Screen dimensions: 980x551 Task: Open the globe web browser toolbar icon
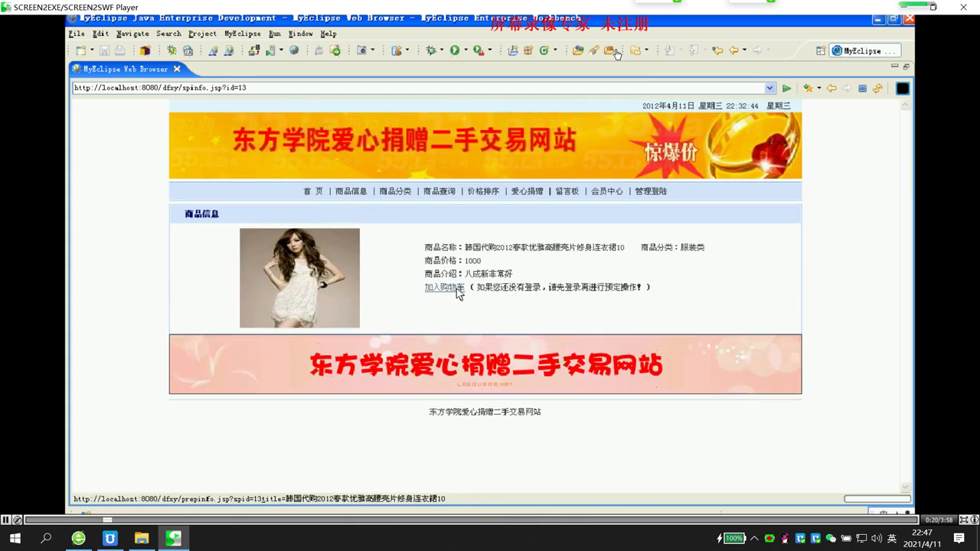[294, 51]
